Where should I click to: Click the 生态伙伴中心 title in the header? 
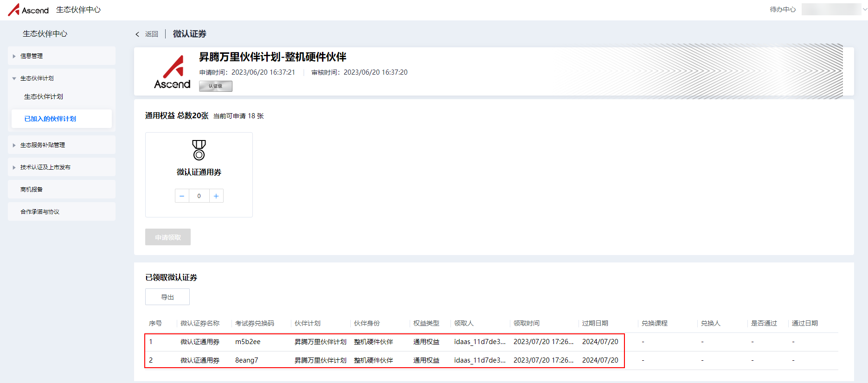pos(78,10)
